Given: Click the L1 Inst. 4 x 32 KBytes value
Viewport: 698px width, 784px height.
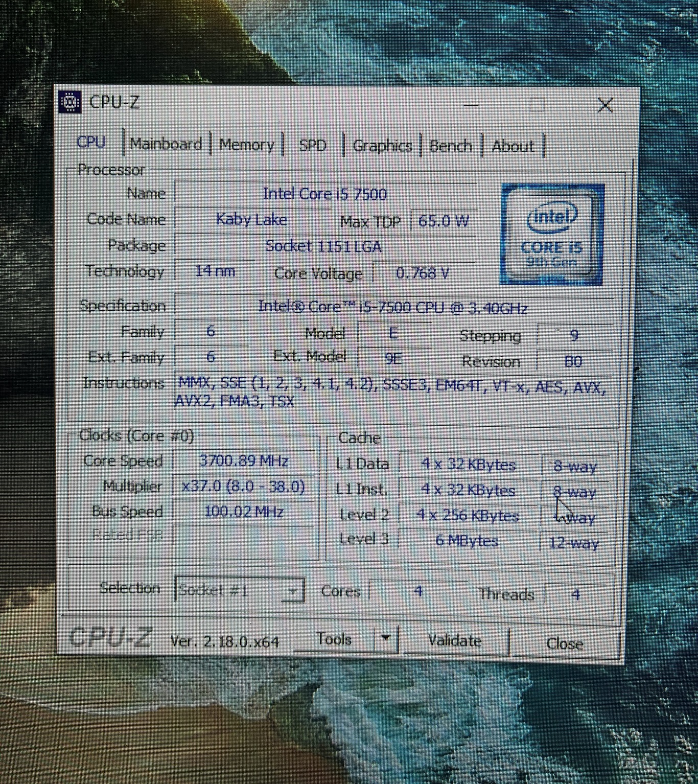Looking at the screenshot, I should pyautogui.click(x=468, y=490).
